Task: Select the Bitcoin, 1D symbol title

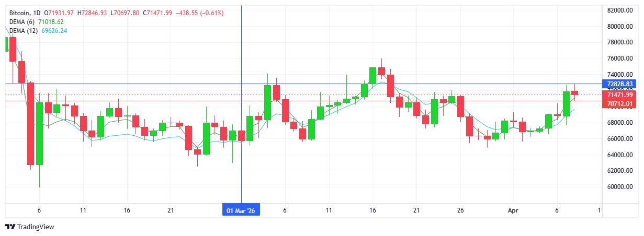Action: pyautogui.click(x=25, y=12)
